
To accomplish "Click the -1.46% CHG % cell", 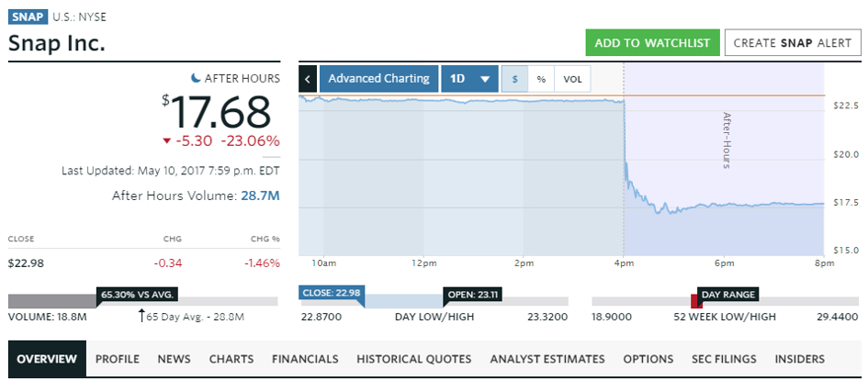I will 262,263.
